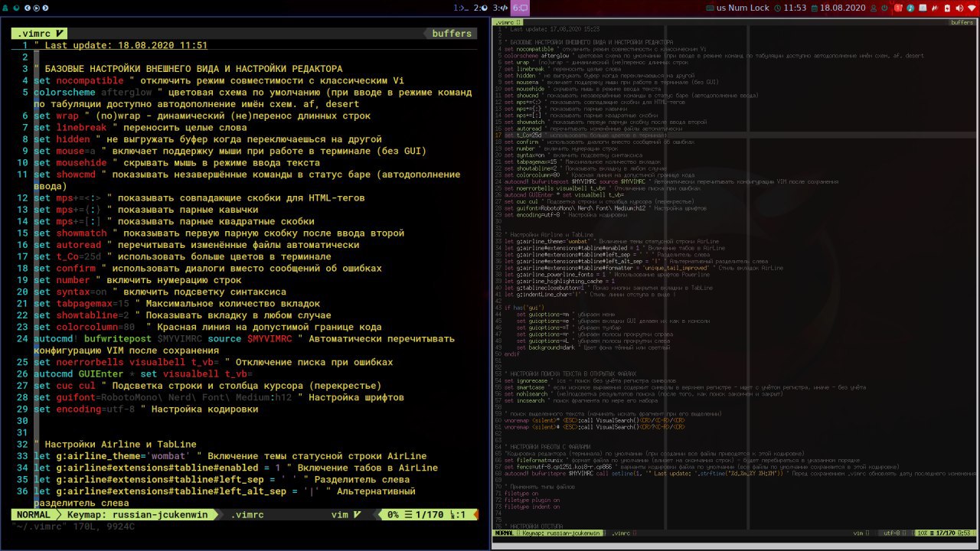This screenshot has height=551, width=980.
Task: Click the previous track media button
Action: pyautogui.click(x=28, y=8)
